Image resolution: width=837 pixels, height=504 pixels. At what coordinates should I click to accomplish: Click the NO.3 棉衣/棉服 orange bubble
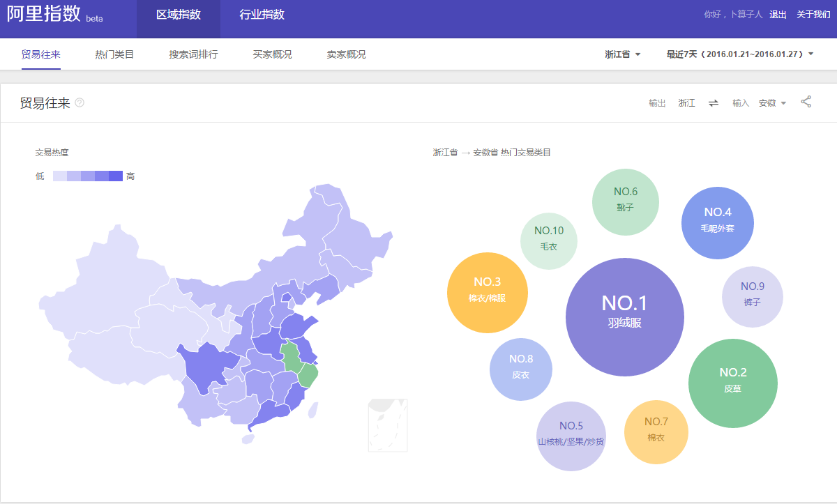487,293
